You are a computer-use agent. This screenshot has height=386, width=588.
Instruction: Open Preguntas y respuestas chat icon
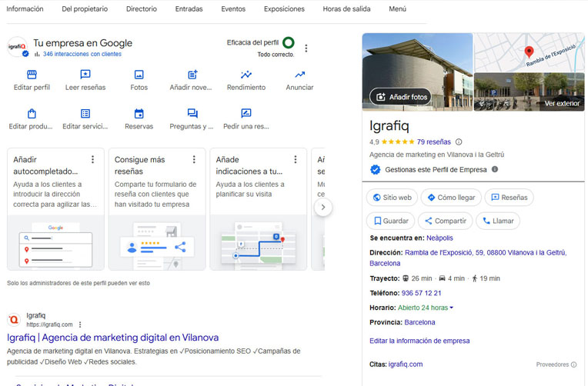[192, 114]
